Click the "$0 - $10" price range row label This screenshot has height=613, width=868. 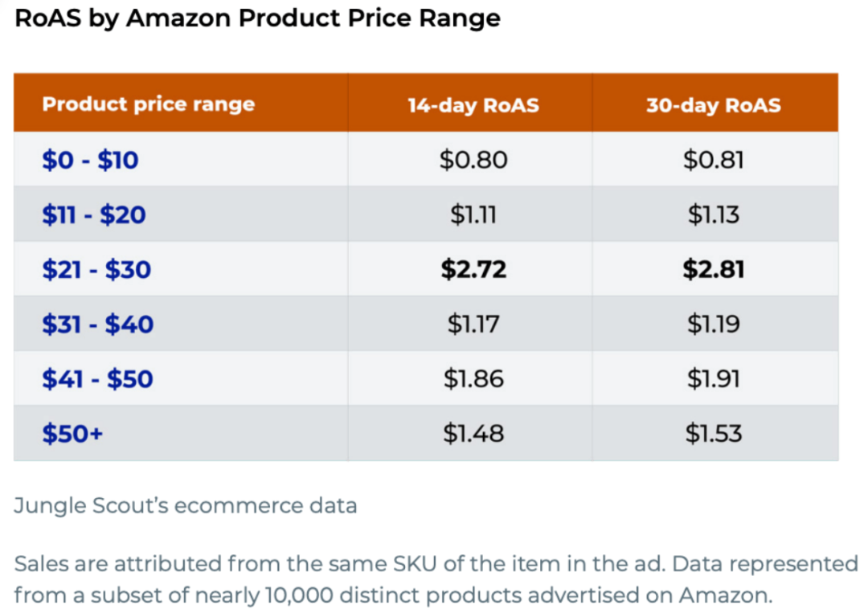90,160
